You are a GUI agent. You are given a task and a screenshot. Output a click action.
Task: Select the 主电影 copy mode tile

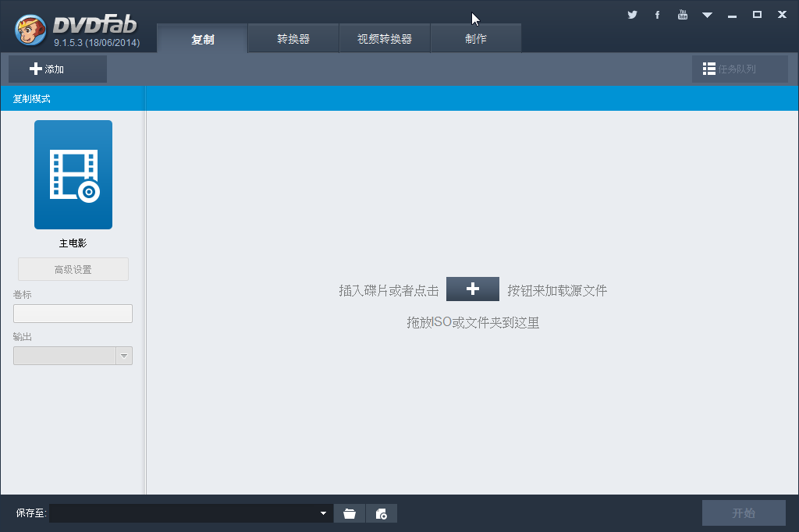click(x=73, y=175)
